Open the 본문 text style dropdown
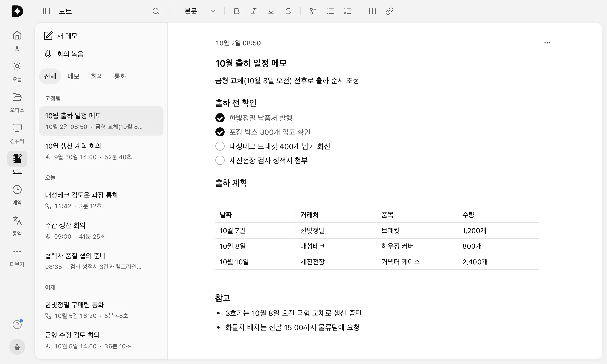The image size is (607, 364). point(200,11)
